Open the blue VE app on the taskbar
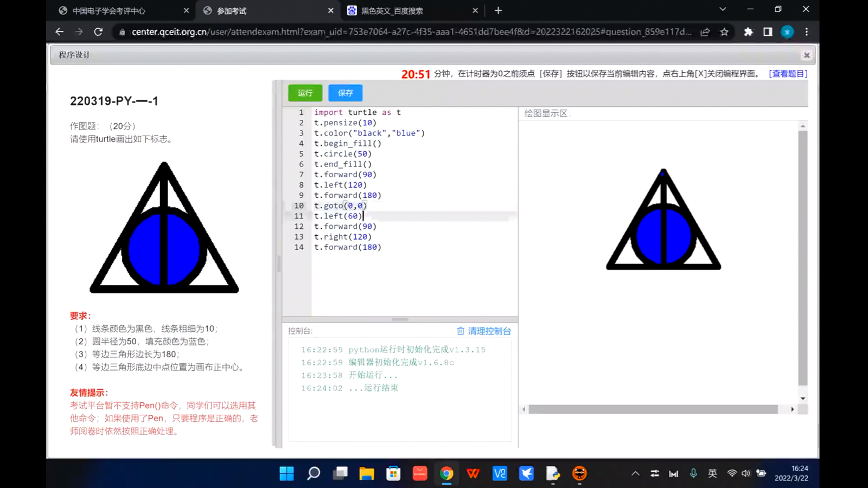Screen dimensions: 868x488 click(x=500, y=473)
